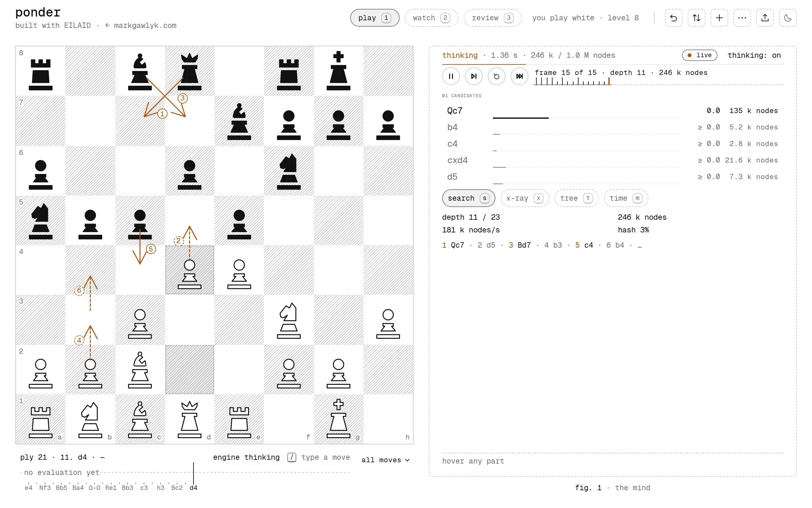Click the O-O move in the move list
This screenshot has height=508, width=812.
pos(94,487)
